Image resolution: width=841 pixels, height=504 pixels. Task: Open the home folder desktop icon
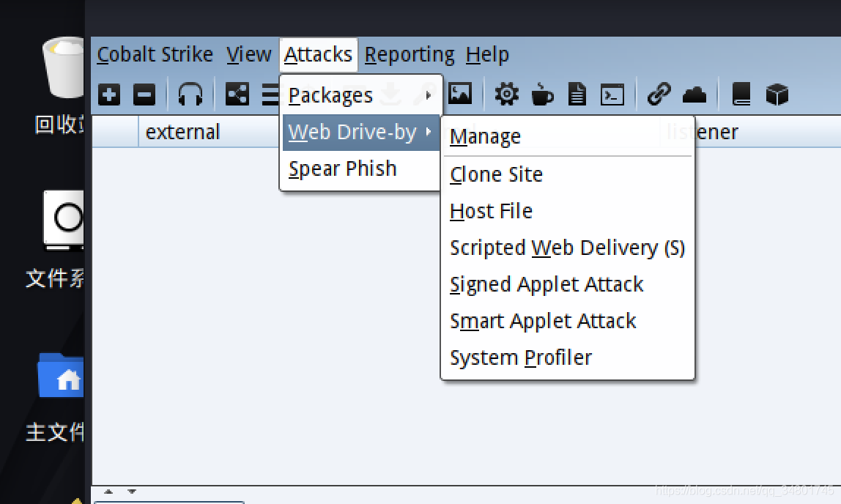pos(61,375)
